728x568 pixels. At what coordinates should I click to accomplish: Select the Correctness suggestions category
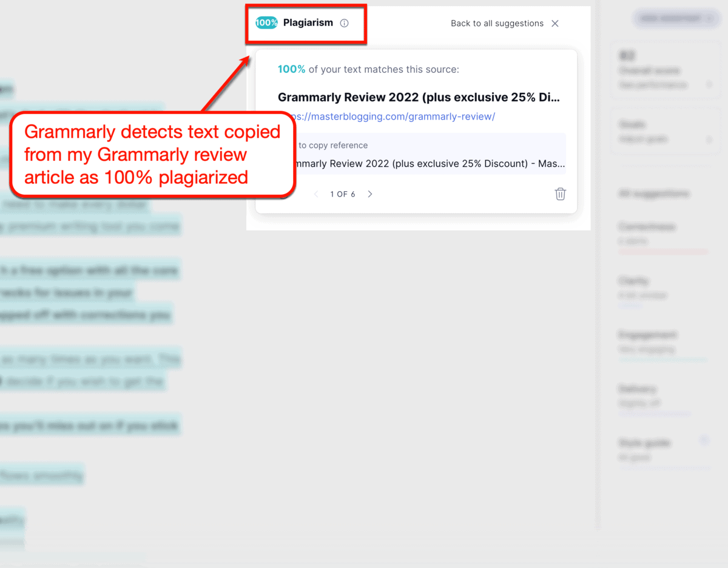click(645, 226)
